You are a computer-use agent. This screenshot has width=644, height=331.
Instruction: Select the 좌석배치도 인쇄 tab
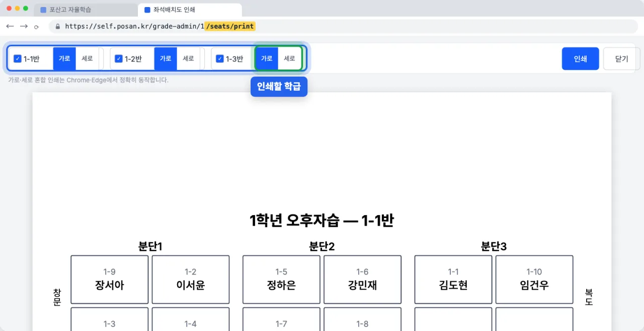[190, 10]
